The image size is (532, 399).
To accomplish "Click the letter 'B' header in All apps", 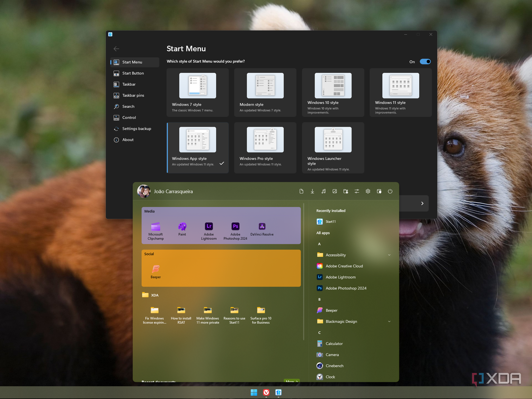I will pos(320,299).
